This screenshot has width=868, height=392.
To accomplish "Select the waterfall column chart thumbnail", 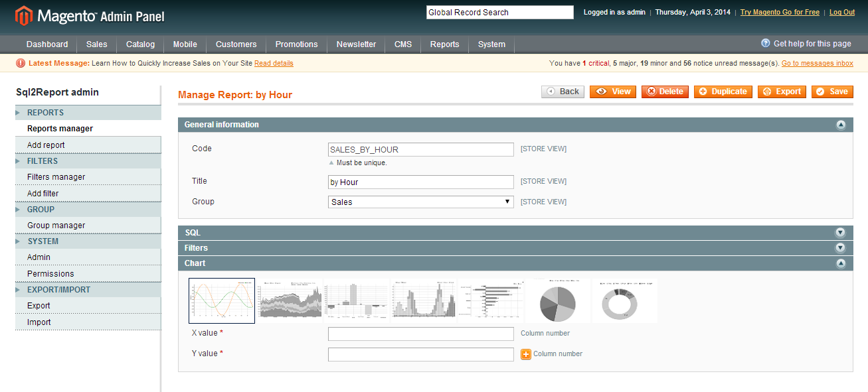I will point(357,300).
